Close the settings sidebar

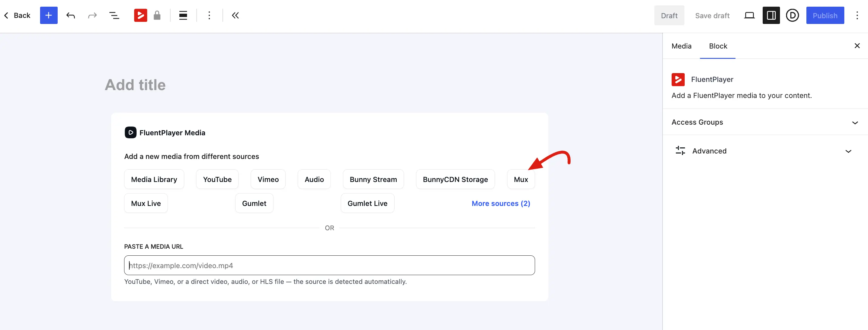pyautogui.click(x=857, y=46)
